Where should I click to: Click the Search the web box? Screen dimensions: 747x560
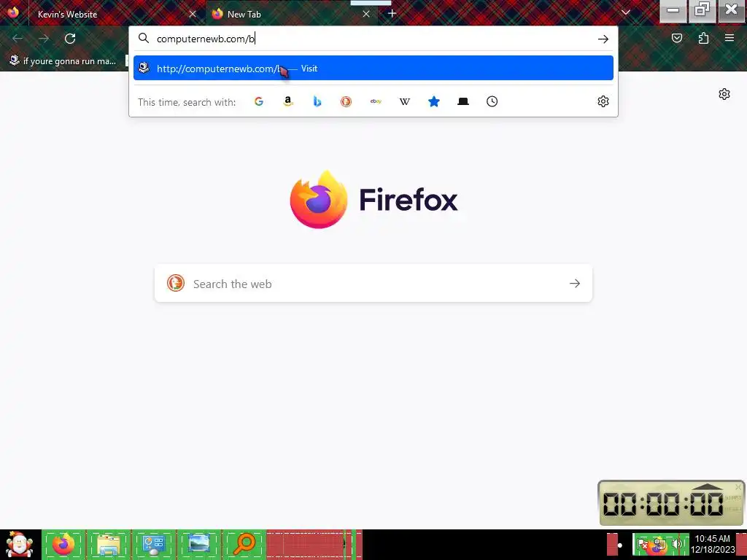pos(373,284)
